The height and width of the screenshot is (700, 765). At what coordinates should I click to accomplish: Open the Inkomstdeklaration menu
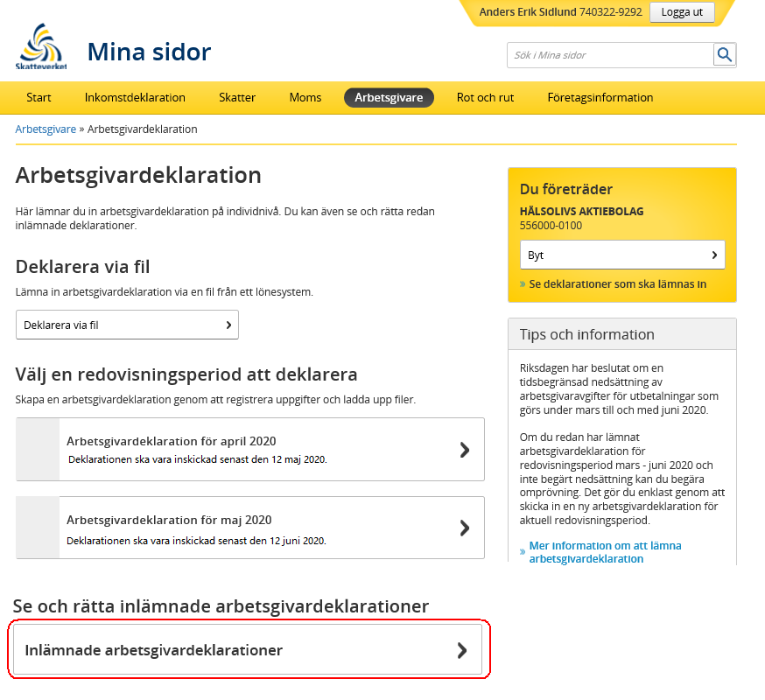tap(135, 97)
